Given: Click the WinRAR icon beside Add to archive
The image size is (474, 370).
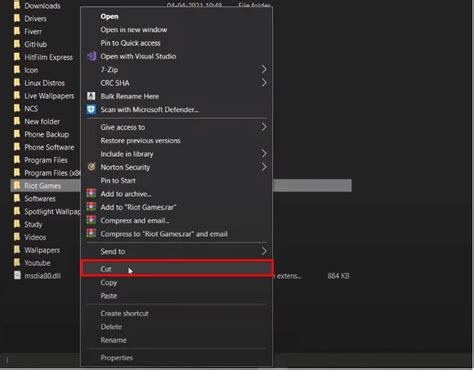Looking at the screenshot, I should (x=91, y=193).
